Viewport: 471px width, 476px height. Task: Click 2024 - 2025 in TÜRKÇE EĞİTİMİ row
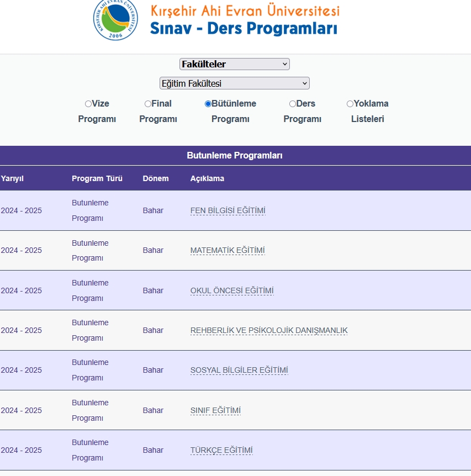[x=21, y=450]
